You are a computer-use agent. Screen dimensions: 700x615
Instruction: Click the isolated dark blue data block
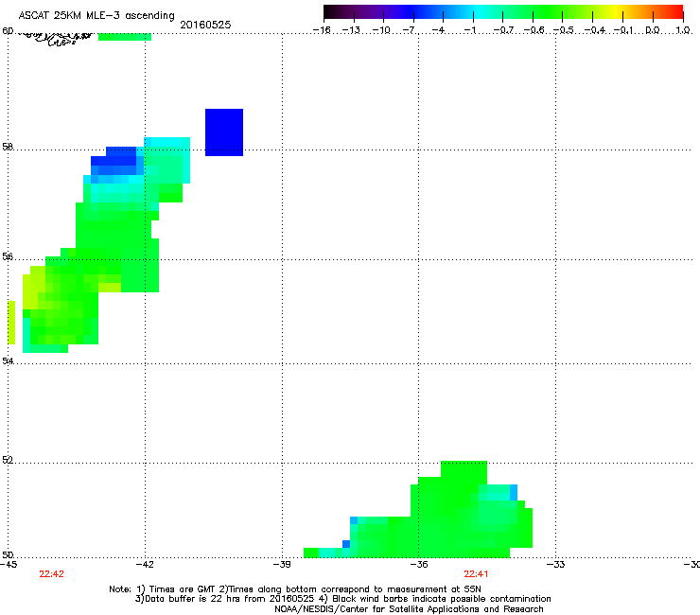(224, 132)
